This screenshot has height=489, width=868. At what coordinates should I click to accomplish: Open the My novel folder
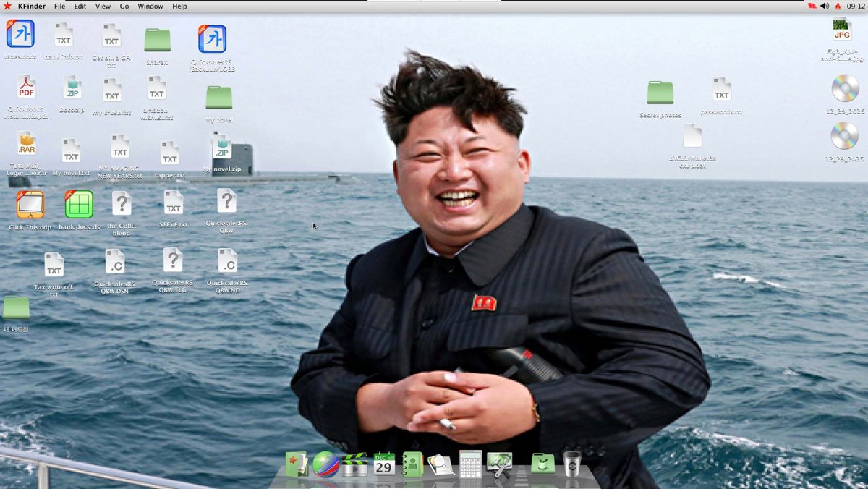pos(218,97)
